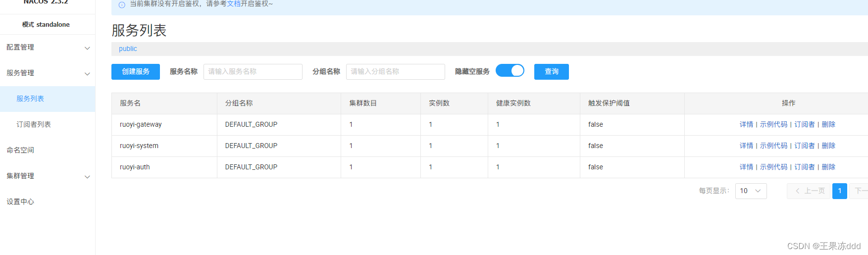Click the 上一页 pagination button
The image size is (868, 255).
click(x=809, y=191)
